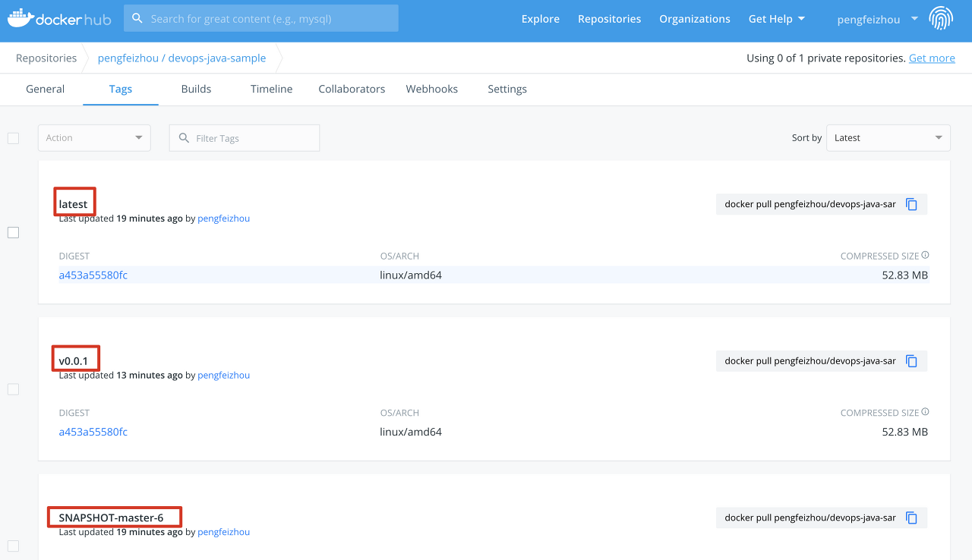The width and height of the screenshot is (972, 560).
Task: Click the latest tag name
Action: pyautogui.click(x=74, y=204)
